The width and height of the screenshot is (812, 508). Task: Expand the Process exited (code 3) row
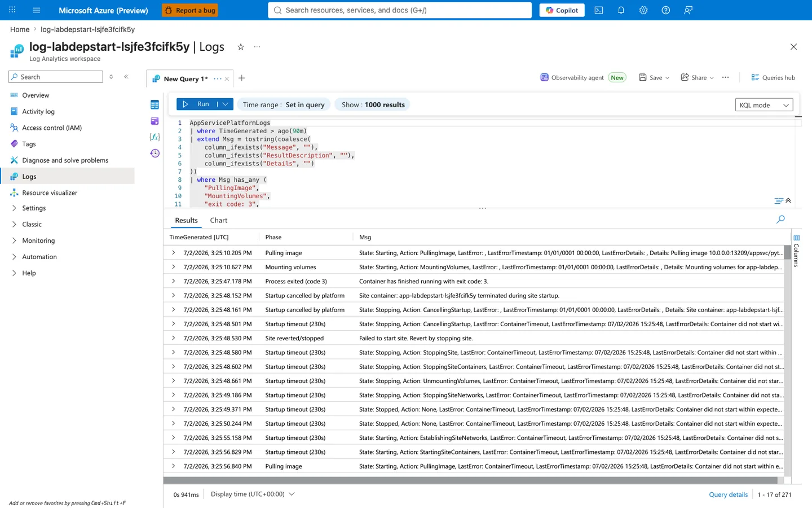(x=174, y=281)
